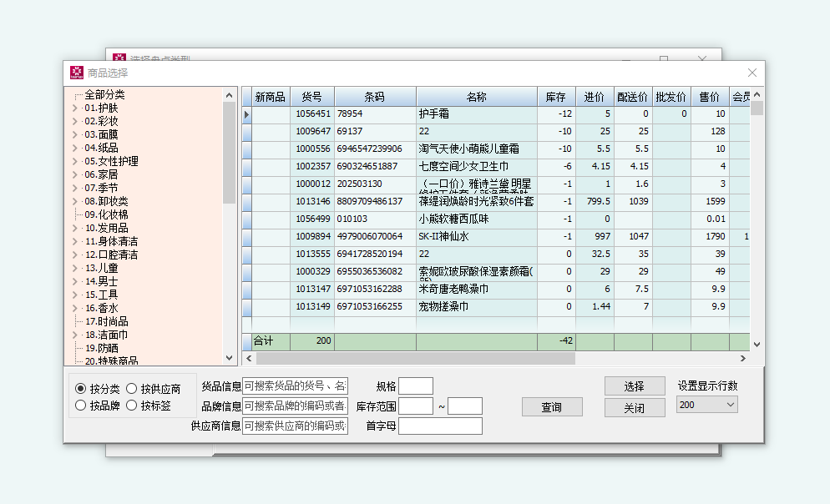
Task: Click the 查询 button
Action: point(552,406)
